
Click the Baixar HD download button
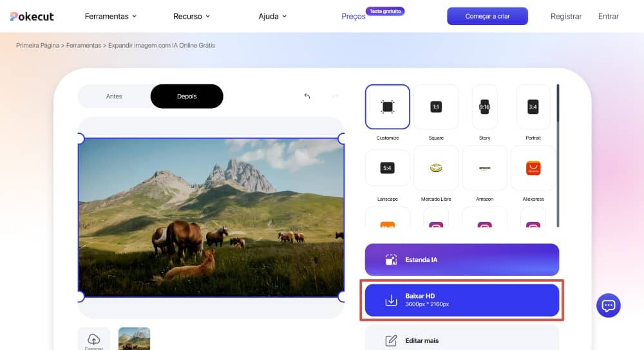pos(462,300)
